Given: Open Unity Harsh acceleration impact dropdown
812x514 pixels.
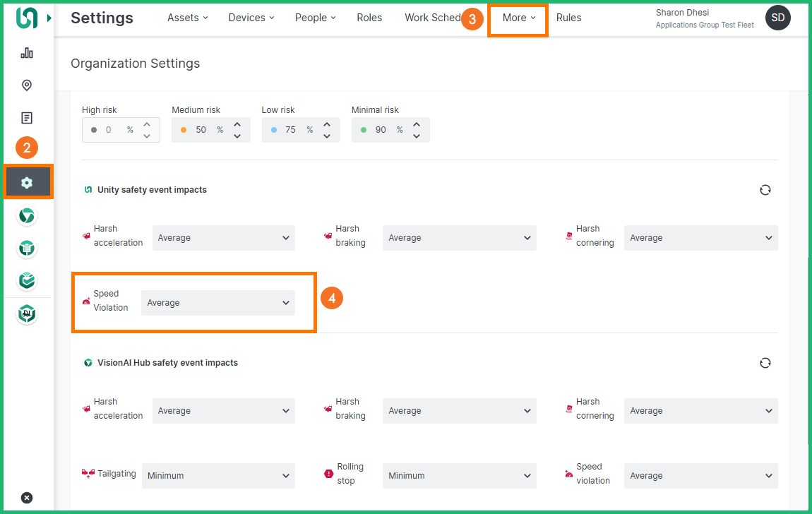Looking at the screenshot, I should click(x=223, y=238).
